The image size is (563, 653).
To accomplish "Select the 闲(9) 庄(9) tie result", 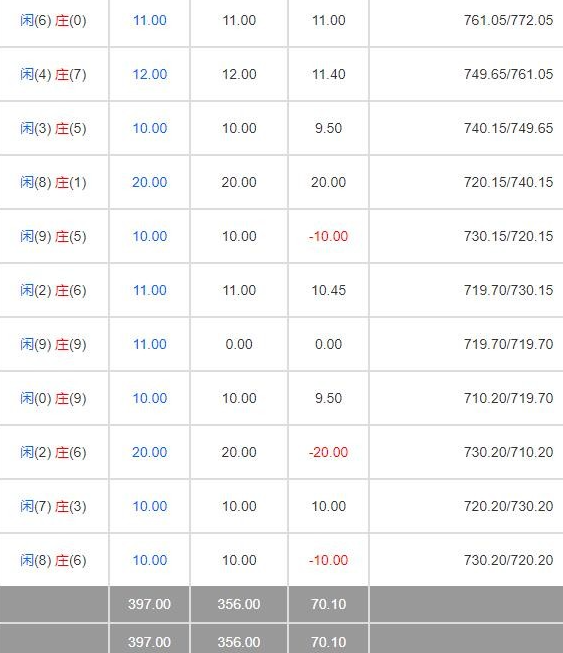I will click(x=53, y=344).
